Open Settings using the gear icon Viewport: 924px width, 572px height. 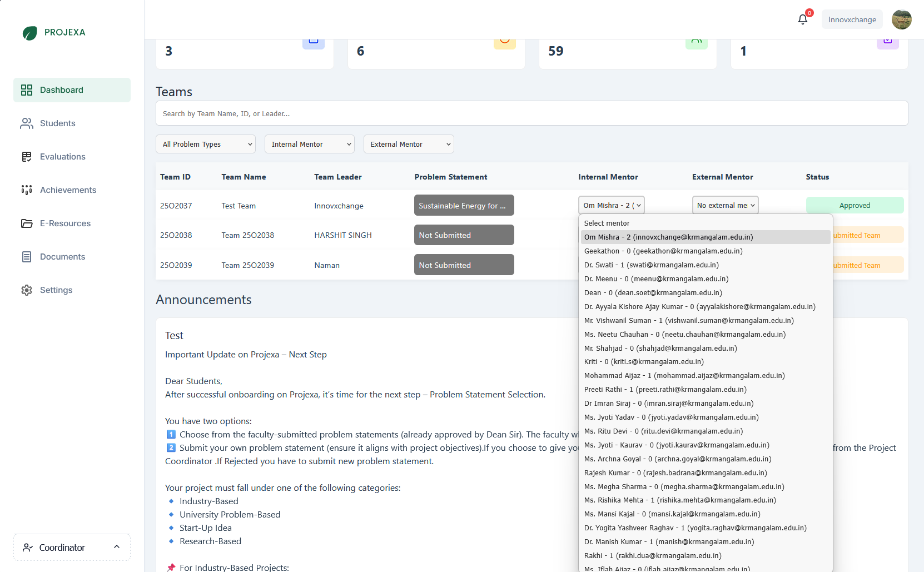[27, 290]
